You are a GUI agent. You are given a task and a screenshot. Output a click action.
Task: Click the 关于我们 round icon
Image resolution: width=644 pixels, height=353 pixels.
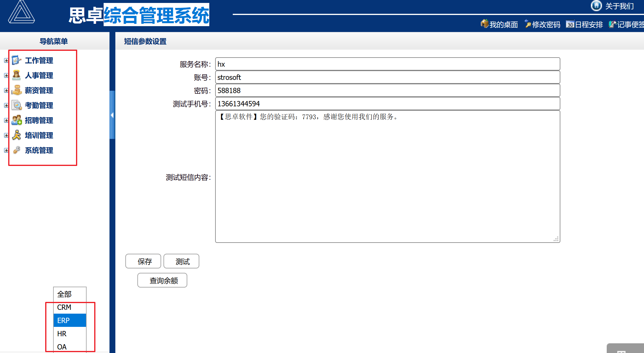596,6
